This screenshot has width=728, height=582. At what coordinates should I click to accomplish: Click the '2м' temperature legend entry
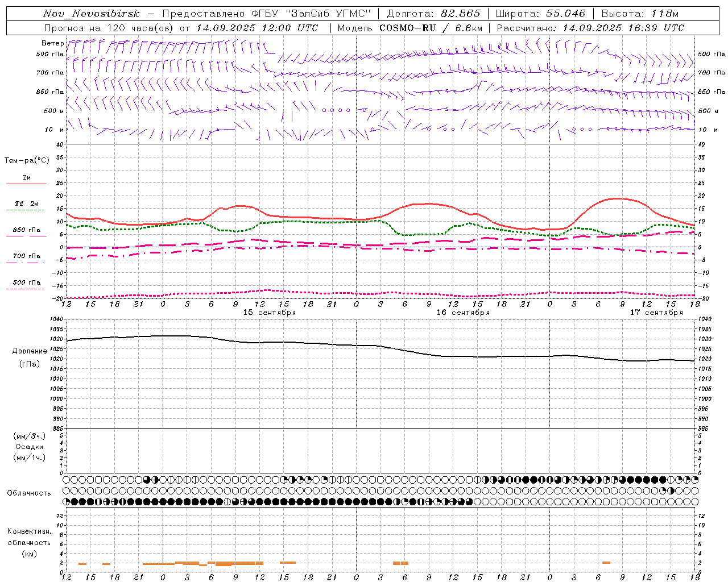pos(27,177)
